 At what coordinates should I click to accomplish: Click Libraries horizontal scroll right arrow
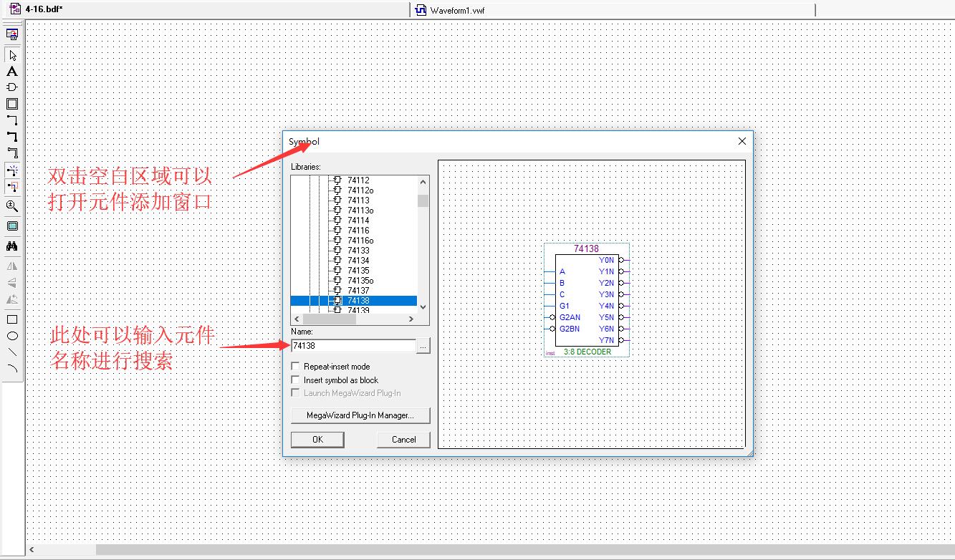click(x=411, y=319)
